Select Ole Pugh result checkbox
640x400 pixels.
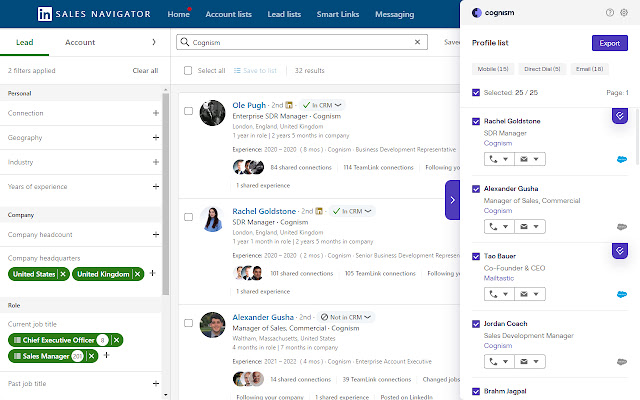click(x=188, y=111)
